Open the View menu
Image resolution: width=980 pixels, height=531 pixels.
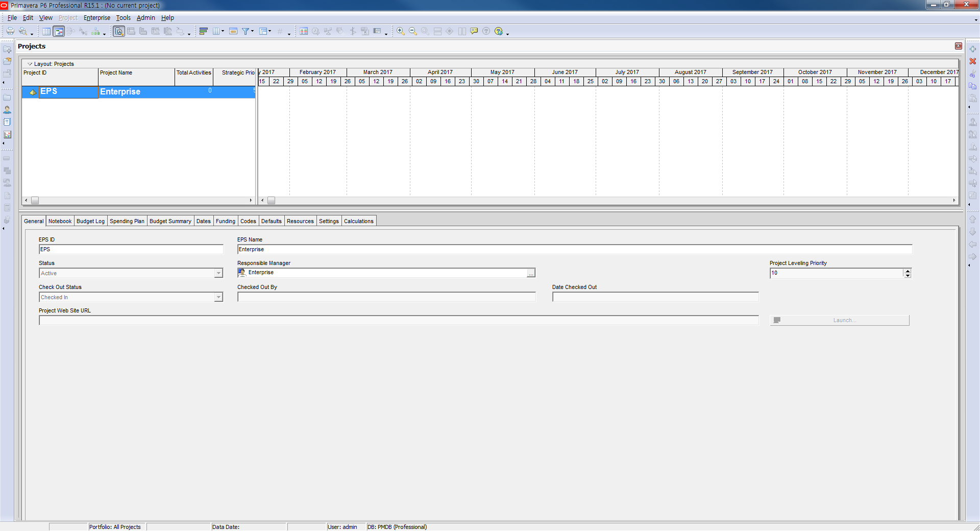(46, 18)
